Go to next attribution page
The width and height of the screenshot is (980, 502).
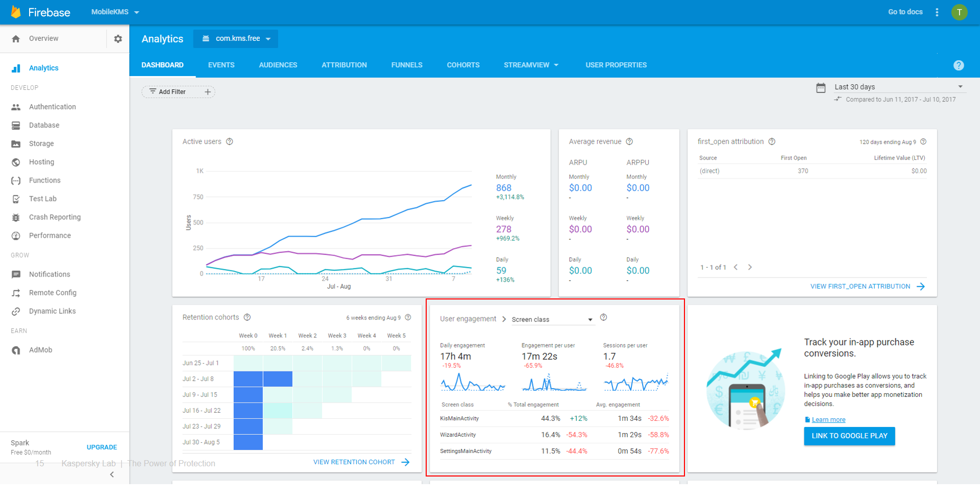click(750, 267)
